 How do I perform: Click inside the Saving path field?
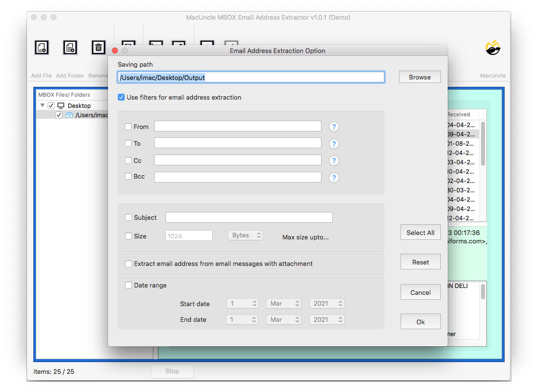[x=250, y=77]
